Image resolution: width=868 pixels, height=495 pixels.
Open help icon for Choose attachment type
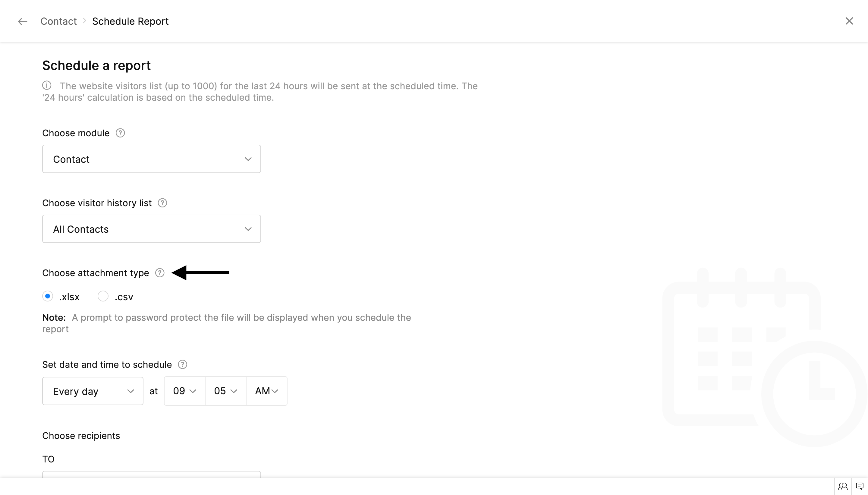pyautogui.click(x=160, y=273)
